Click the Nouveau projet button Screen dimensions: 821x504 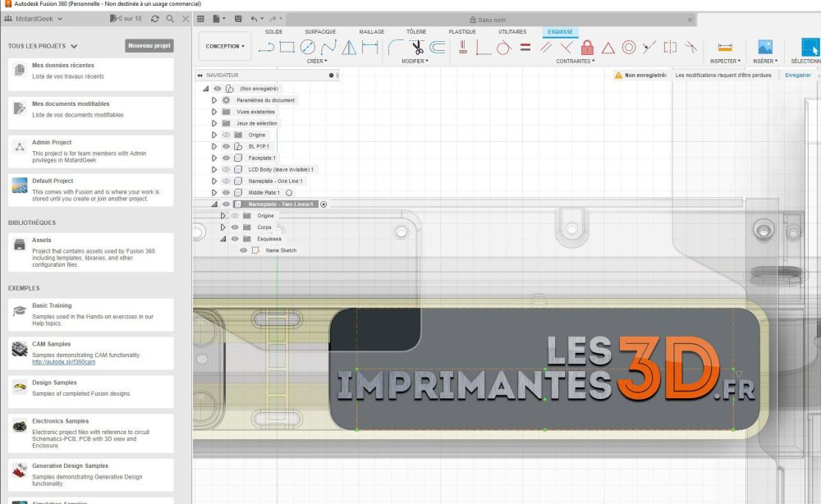[x=149, y=45]
